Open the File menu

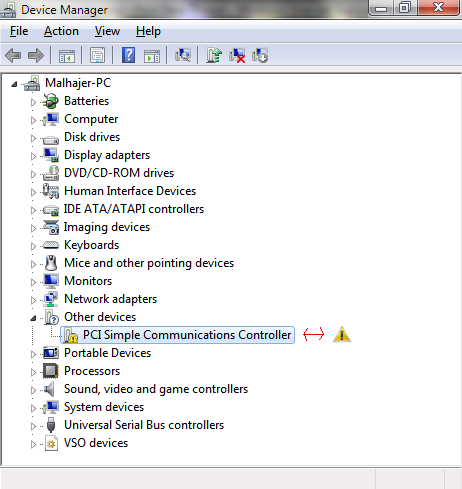pos(19,31)
